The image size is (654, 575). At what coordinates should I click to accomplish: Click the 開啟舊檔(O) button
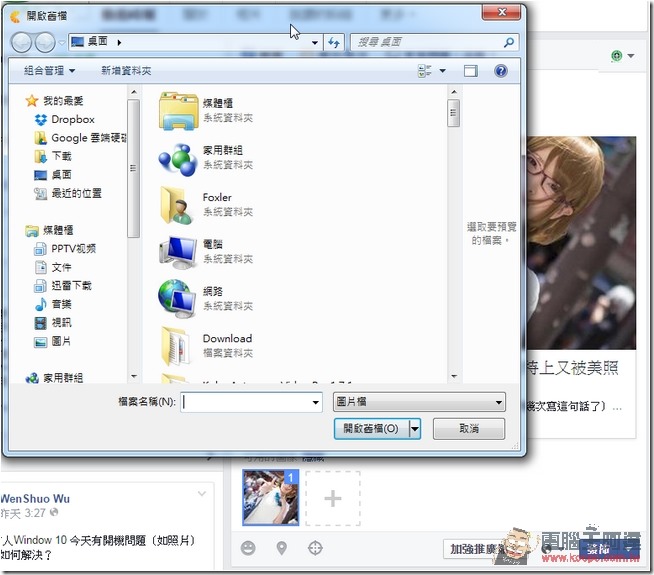(x=371, y=429)
